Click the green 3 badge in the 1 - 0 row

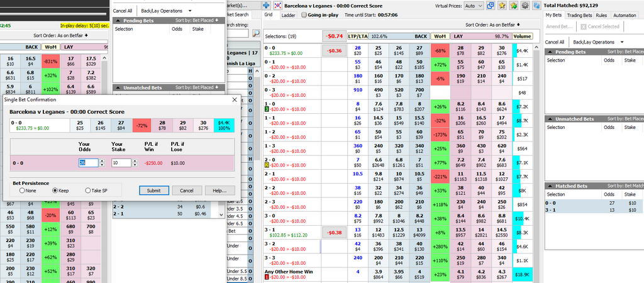point(267,109)
